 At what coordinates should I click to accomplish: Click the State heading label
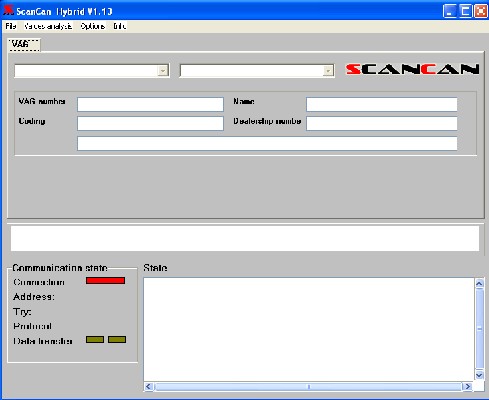coord(155,268)
